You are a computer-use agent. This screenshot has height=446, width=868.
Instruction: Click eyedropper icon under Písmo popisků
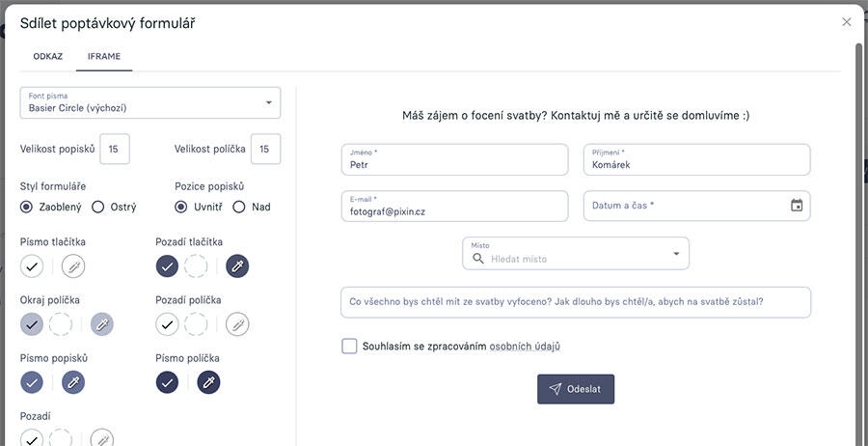73,383
